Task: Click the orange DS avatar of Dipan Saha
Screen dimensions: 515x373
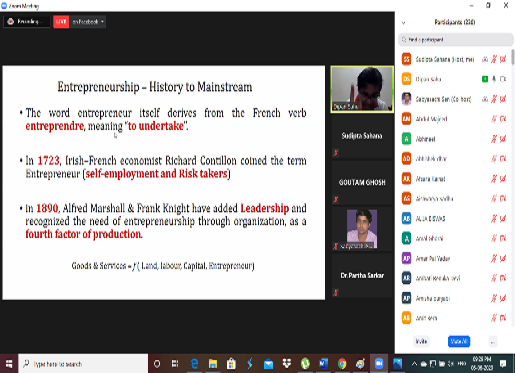Action: (x=406, y=79)
